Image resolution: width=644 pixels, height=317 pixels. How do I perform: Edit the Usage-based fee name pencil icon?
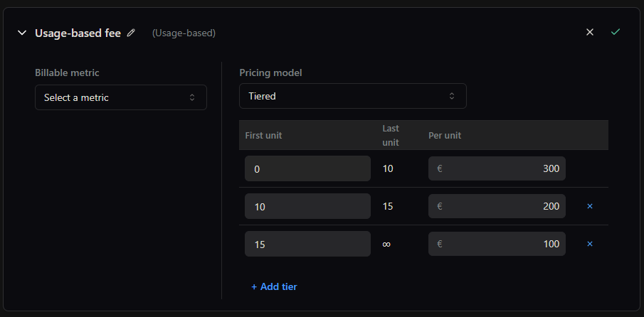[x=131, y=33]
